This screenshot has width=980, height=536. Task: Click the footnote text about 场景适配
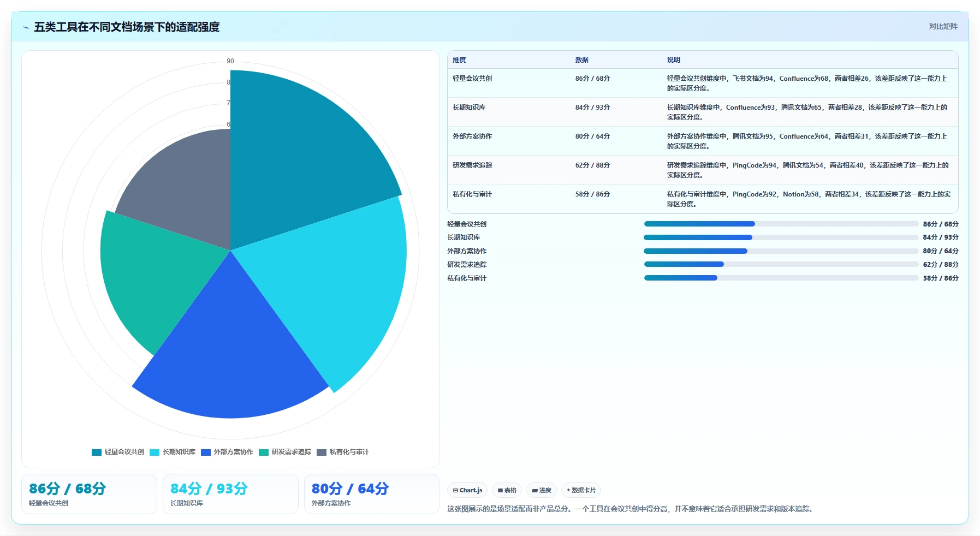click(x=632, y=509)
